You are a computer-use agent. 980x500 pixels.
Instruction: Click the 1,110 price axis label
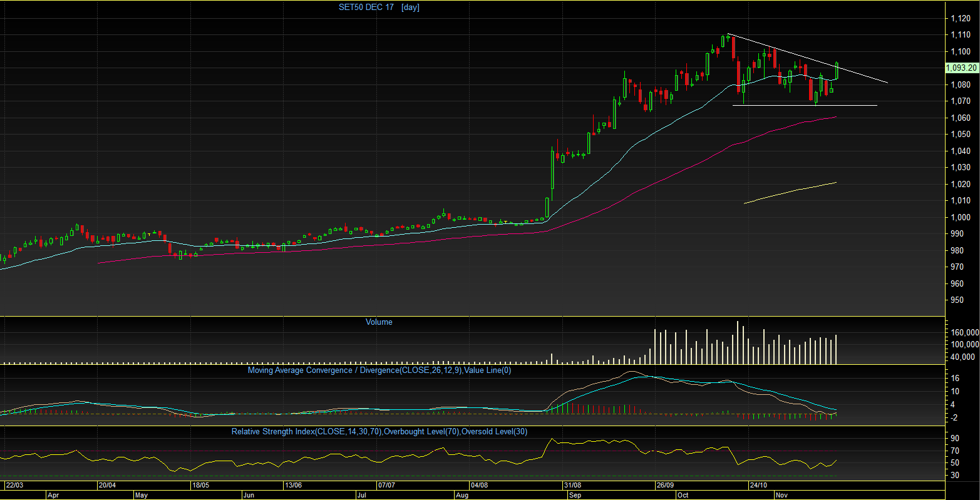pyautogui.click(x=961, y=35)
